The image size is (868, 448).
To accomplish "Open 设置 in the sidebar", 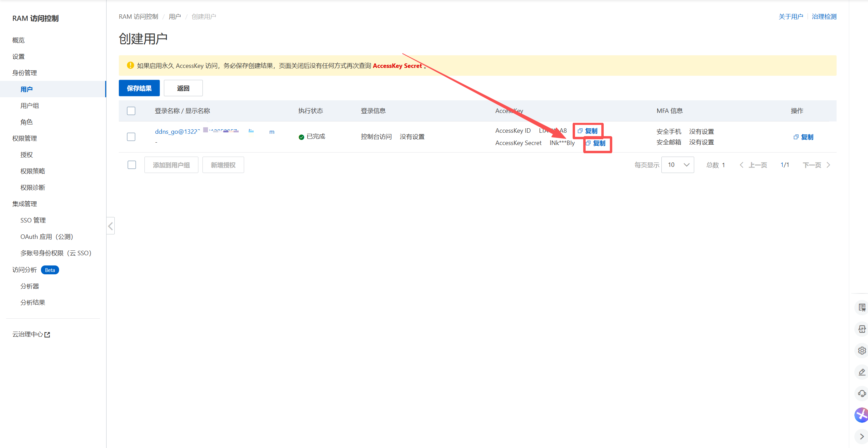I will click(x=18, y=57).
